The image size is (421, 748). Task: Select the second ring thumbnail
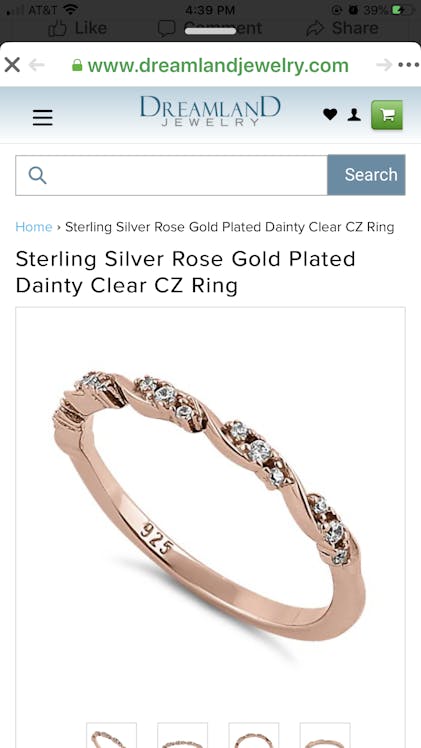tap(183, 735)
